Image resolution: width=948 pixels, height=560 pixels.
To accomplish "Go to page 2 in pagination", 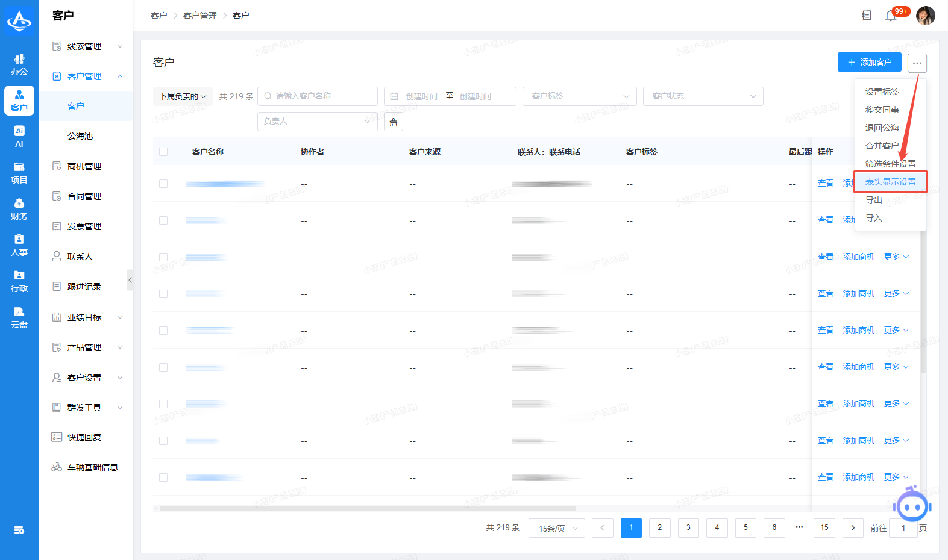I will [x=659, y=527].
